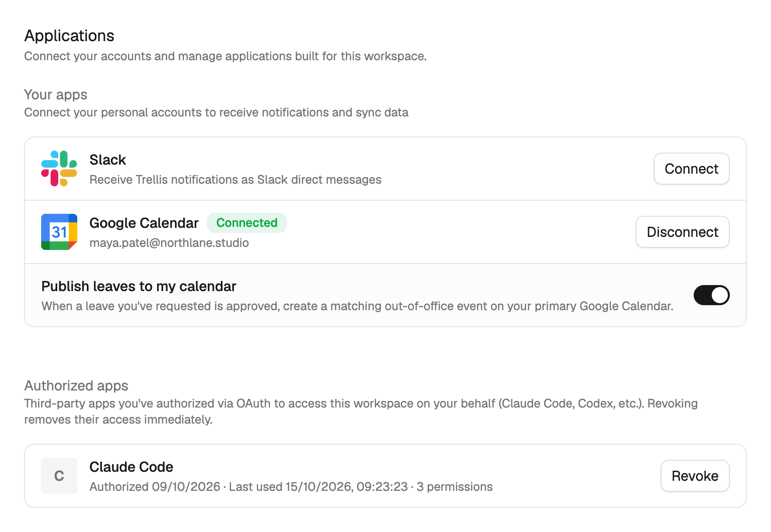Disconnect Google Calendar
Viewport: 771px width, 532px height.
pyautogui.click(x=682, y=232)
